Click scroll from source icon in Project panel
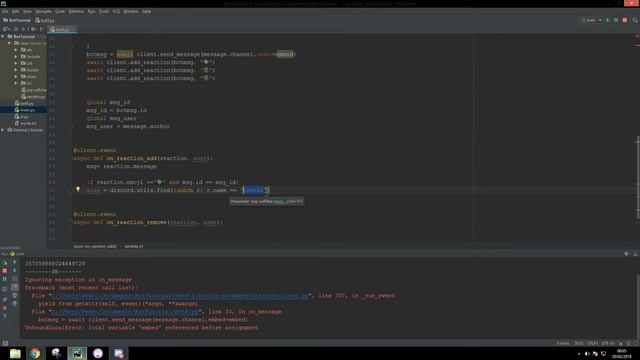Screen dimensions: 640x360 point(16,29)
